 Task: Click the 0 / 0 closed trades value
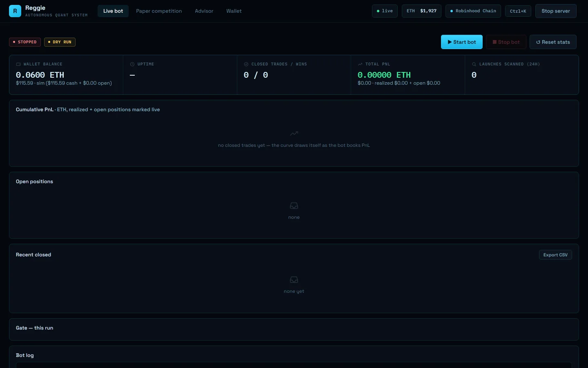[256, 75]
